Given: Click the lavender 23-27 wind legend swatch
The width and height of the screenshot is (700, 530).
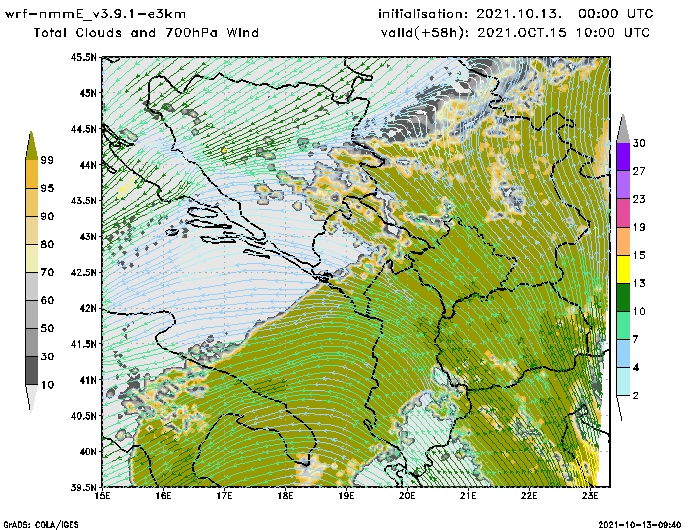Looking at the screenshot, I should pos(623,185).
